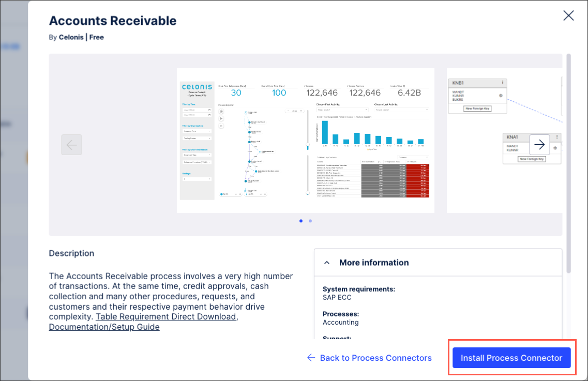
Task: Click the 'Accounting' processes value
Action: 340,322
